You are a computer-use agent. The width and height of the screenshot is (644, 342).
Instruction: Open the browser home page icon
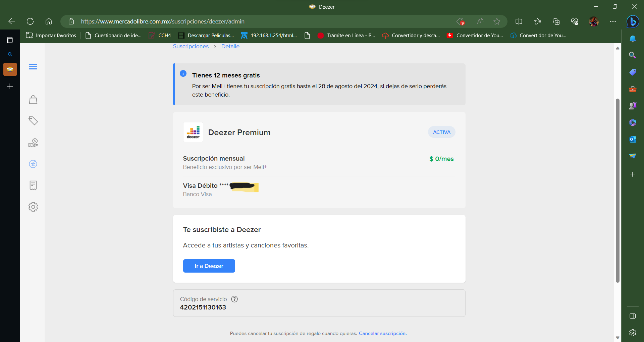pos(49,21)
